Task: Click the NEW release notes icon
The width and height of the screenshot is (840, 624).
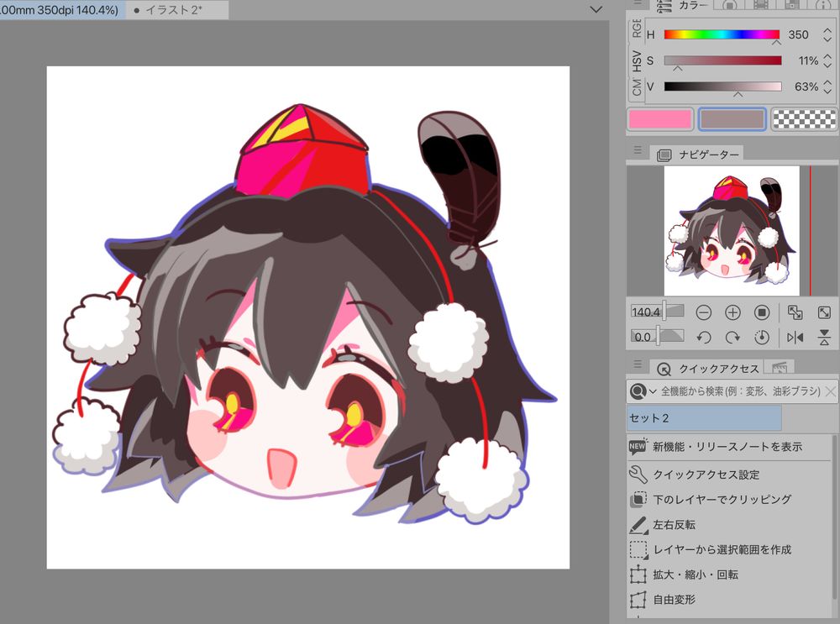Action: 638,447
